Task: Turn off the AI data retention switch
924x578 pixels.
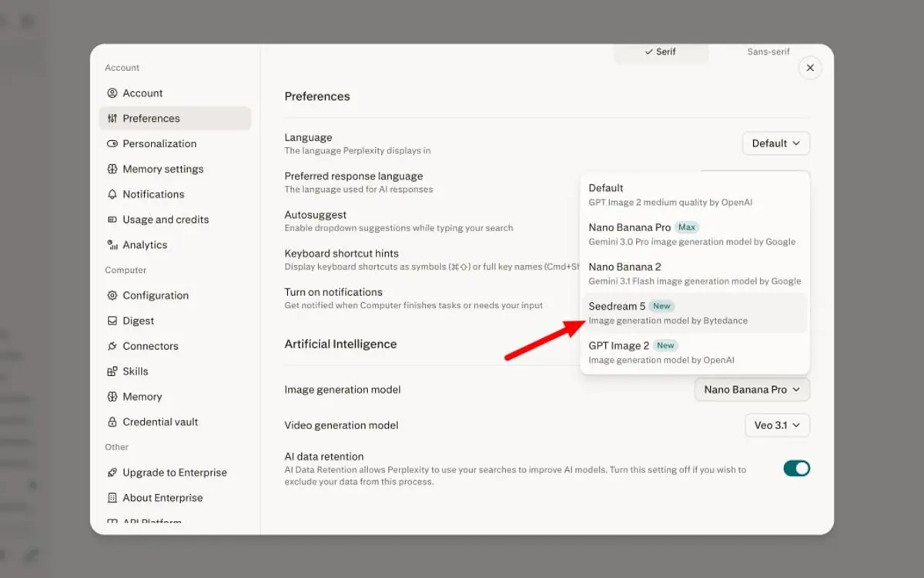Action: [x=797, y=469]
